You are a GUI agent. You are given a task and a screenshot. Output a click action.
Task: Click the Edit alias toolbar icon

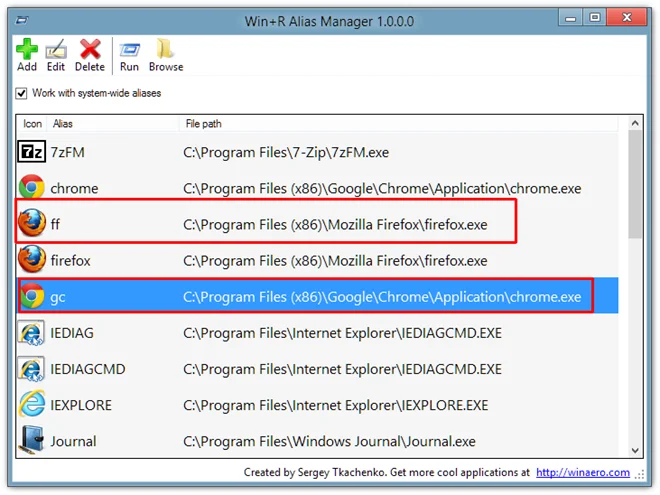56,50
